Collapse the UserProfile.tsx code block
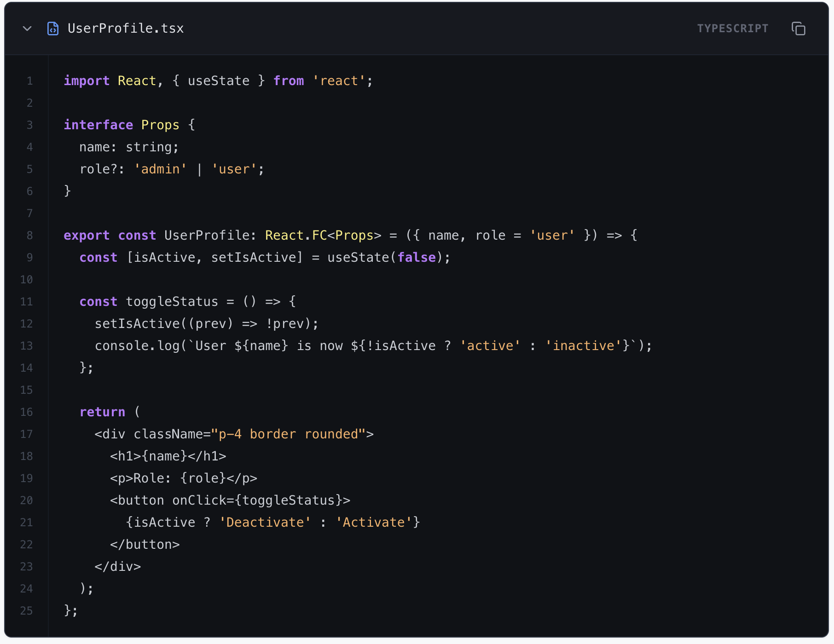834x644 pixels. 27,29
